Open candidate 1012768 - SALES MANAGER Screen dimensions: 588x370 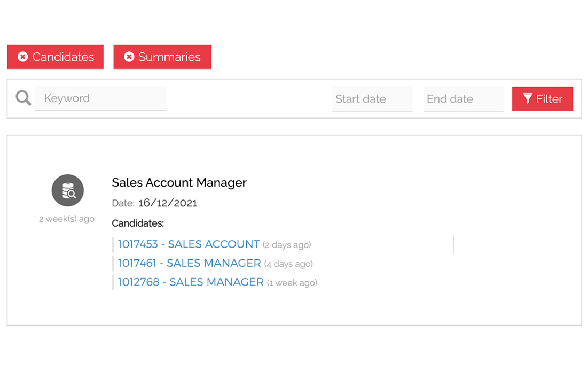pos(191,282)
